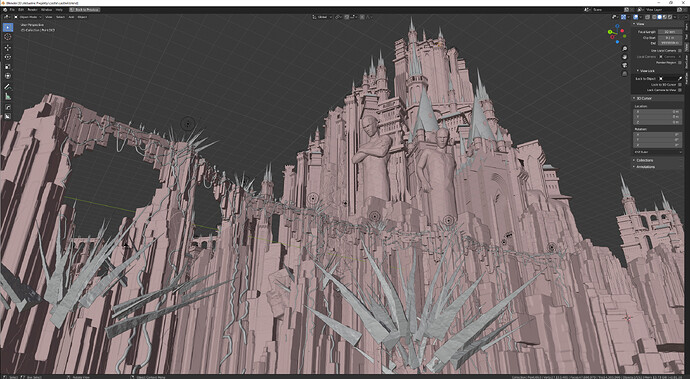Select the Select Box tool

point(7,27)
